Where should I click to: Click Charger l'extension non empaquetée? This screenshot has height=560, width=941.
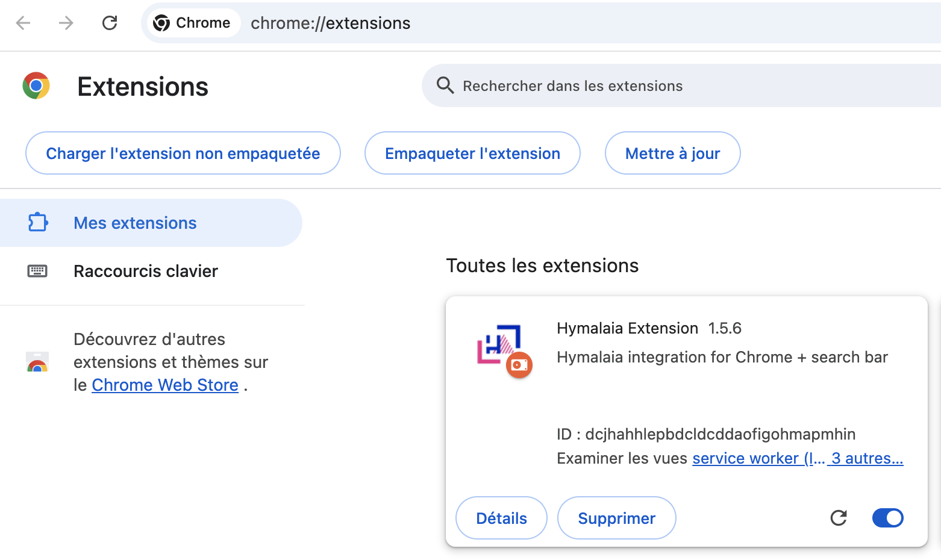(183, 153)
